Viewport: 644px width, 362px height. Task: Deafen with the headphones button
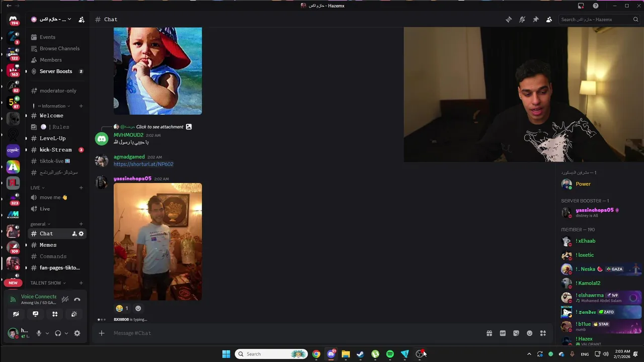[x=58, y=333]
